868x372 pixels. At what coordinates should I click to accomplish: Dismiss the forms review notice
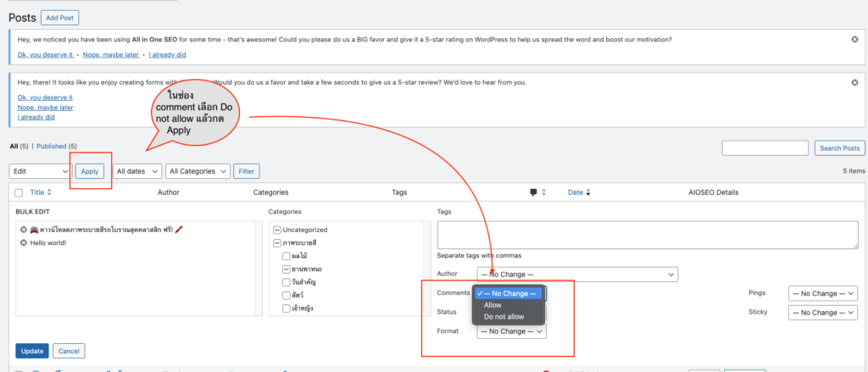[854, 82]
